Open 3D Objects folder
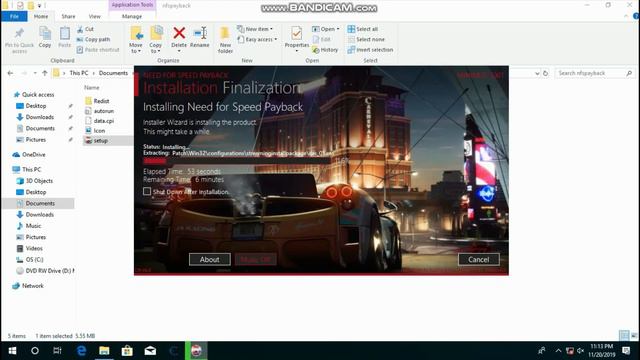This screenshot has width=640, height=360. tap(35, 181)
